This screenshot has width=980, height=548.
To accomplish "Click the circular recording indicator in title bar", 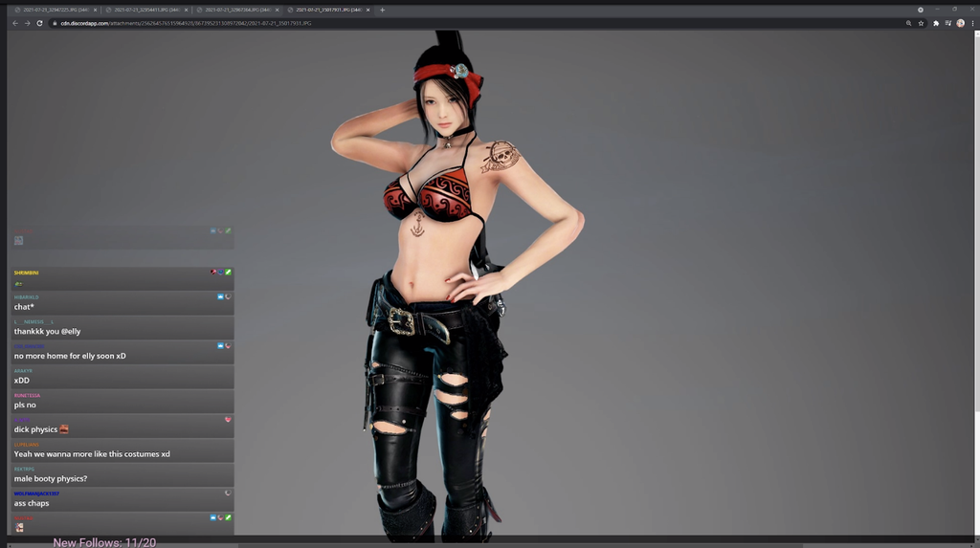I will pos(920,10).
